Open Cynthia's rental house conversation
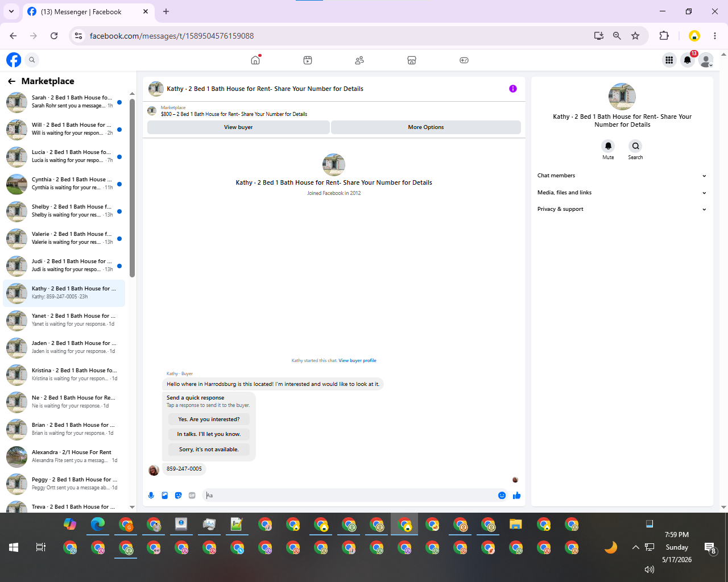Viewport: 728px width, 582px height. tap(64, 184)
